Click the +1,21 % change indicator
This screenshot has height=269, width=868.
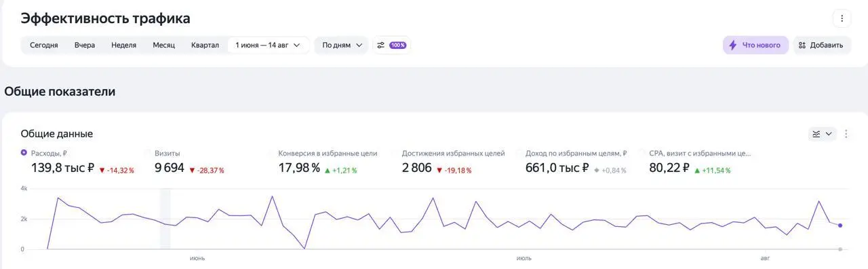(x=342, y=171)
